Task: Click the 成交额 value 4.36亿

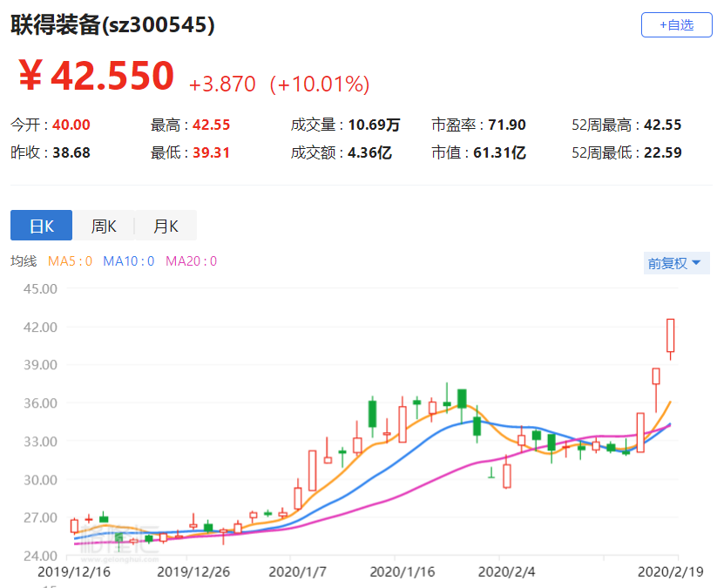Action: (x=369, y=152)
